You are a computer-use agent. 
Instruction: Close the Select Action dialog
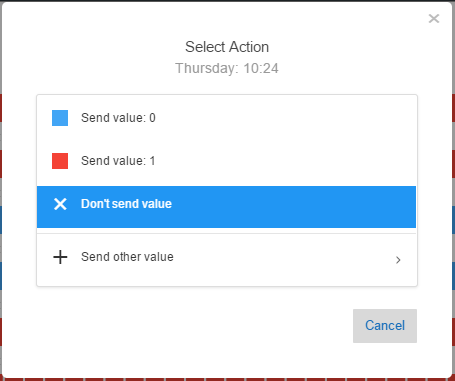[434, 19]
